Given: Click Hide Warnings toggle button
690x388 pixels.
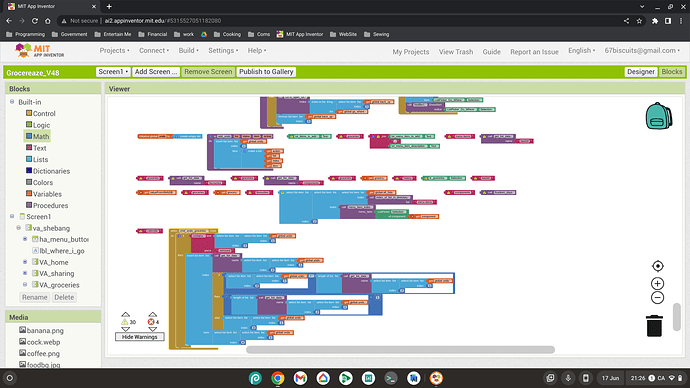Looking at the screenshot, I should click(x=139, y=337).
